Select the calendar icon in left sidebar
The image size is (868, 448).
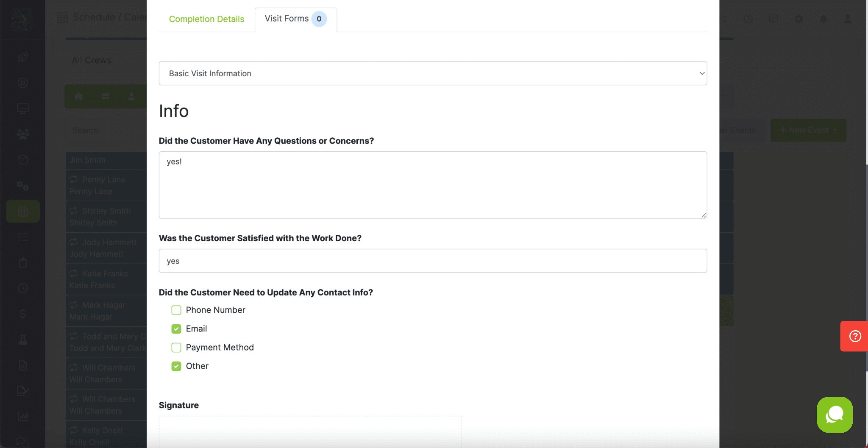click(23, 211)
